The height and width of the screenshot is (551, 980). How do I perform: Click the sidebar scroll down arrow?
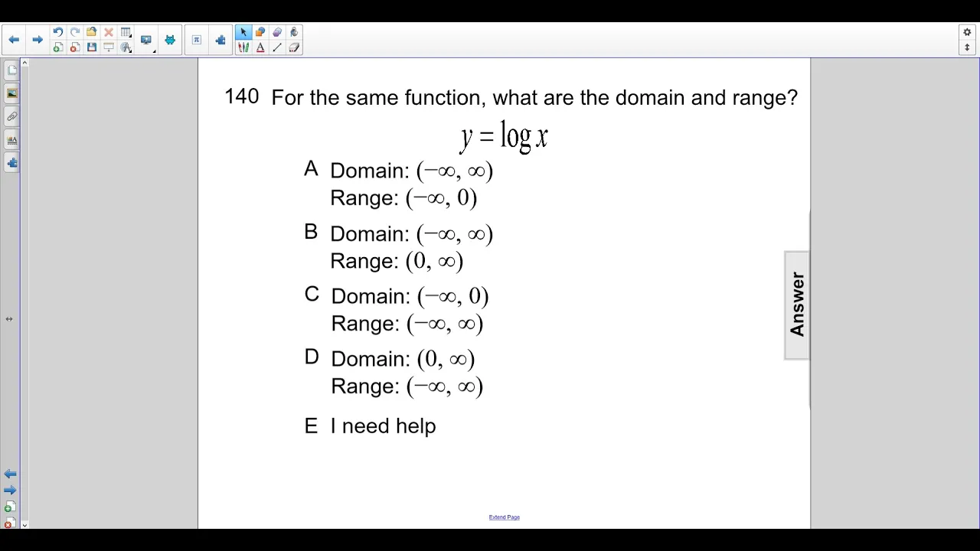[24, 525]
